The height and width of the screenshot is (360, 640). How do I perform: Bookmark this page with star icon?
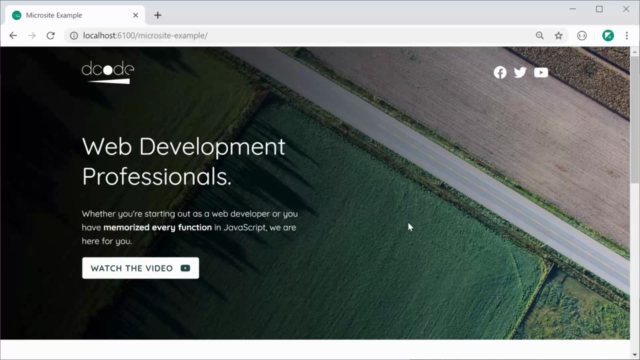559,36
